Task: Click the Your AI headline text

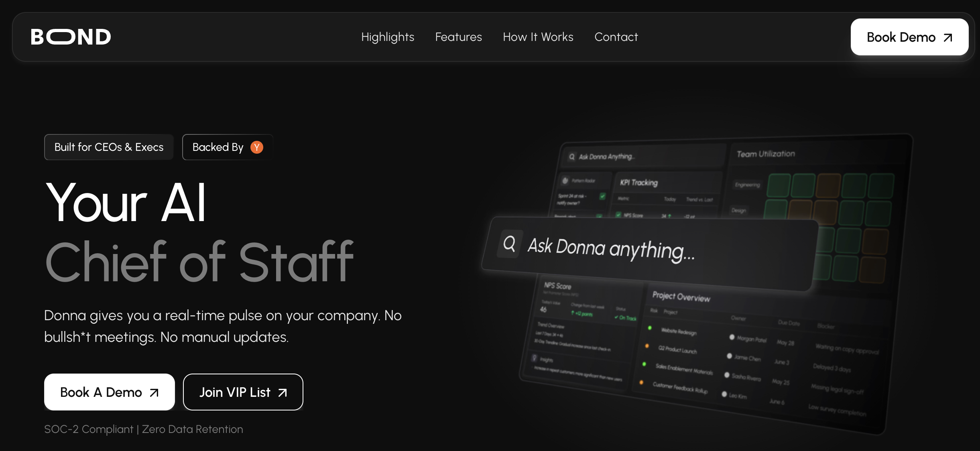Action: click(x=126, y=203)
